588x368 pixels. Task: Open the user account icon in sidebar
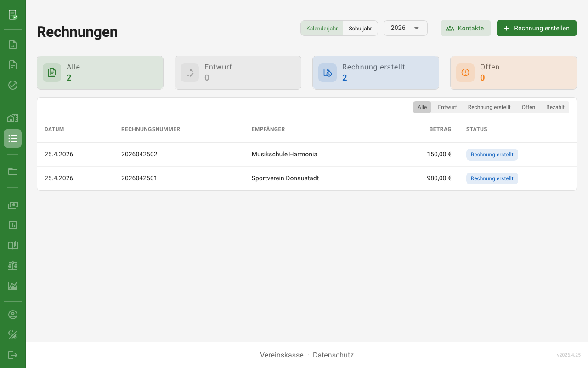coord(13,315)
